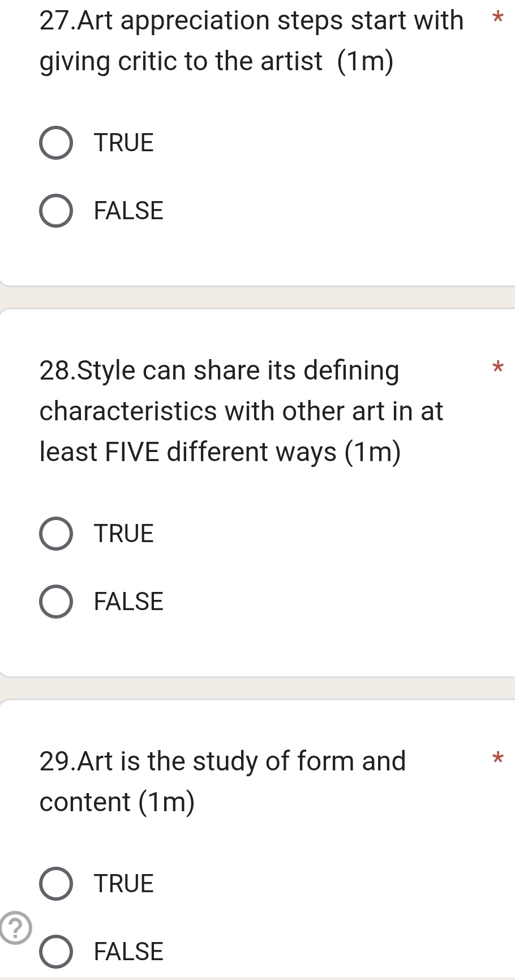
Task: Click the FALSE label text under question 28
Action: tap(128, 602)
